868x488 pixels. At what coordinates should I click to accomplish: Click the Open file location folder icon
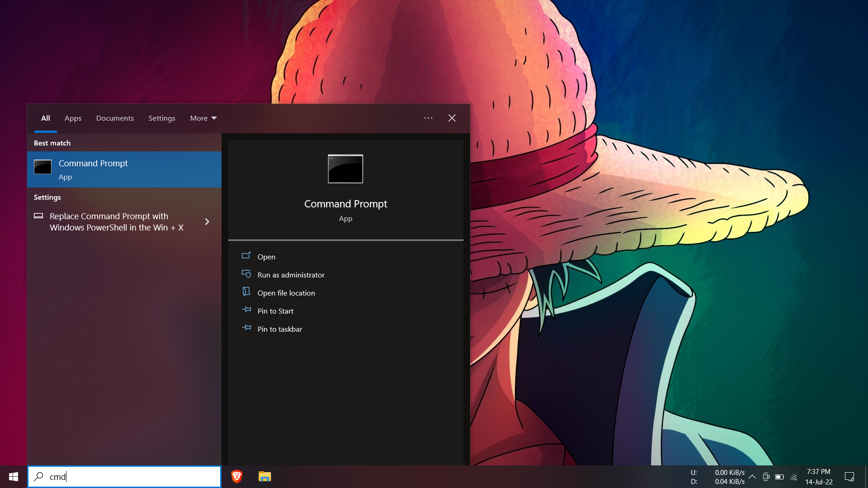[246, 292]
